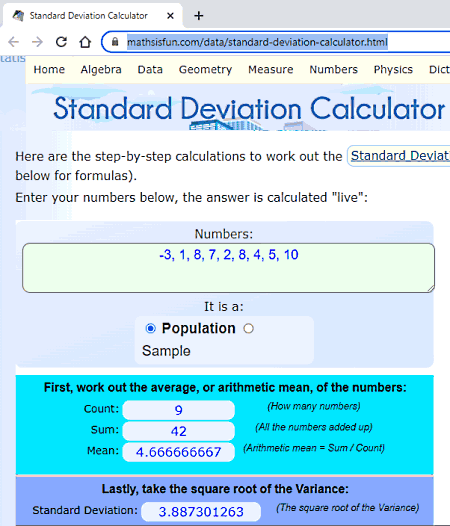Close the Standard Deviation Calculator tab
Image resolution: width=450 pixels, height=526 pixels.
pyautogui.click(x=170, y=16)
